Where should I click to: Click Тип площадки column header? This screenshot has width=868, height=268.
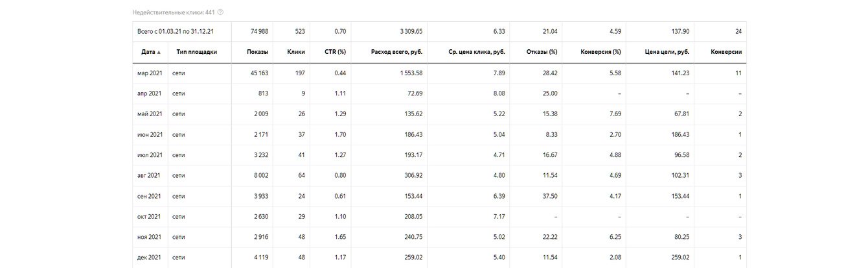tap(196, 52)
